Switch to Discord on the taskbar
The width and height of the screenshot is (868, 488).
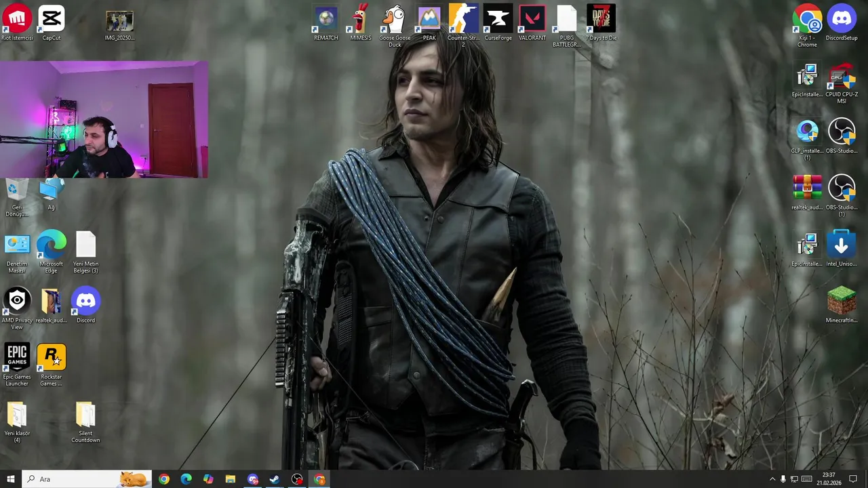point(253,479)
